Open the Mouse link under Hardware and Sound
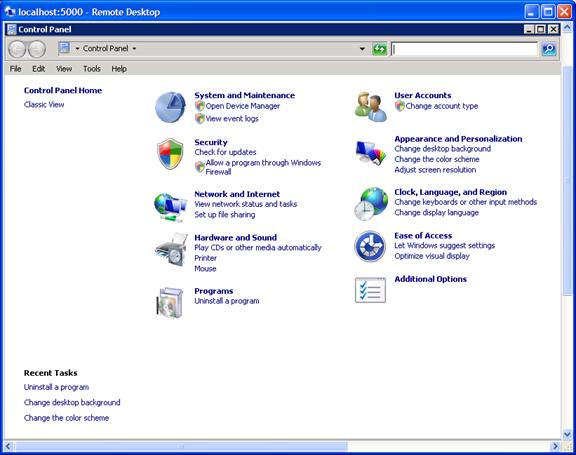 pyautogui.click(x=205, y=269)
